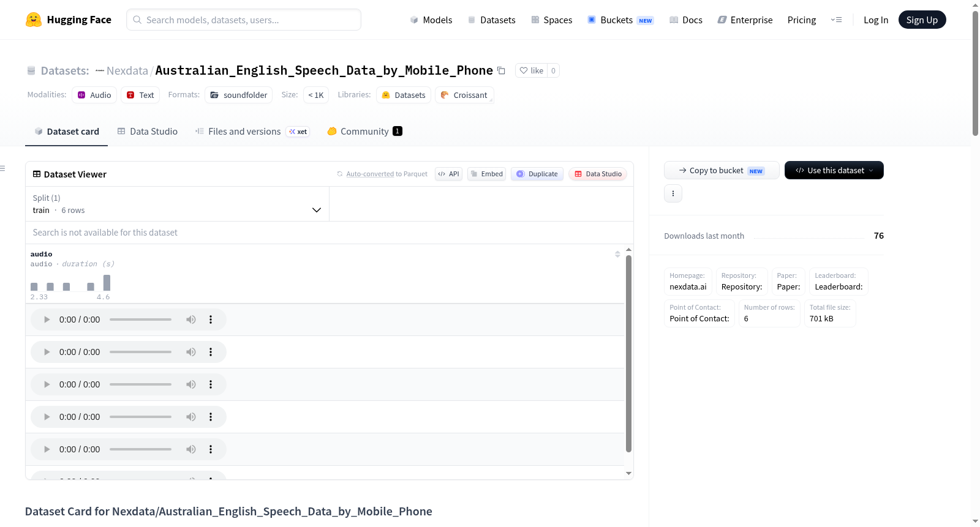980x527 pixels.
Task: Open the Enterprise page
Action: coord(745,20)
